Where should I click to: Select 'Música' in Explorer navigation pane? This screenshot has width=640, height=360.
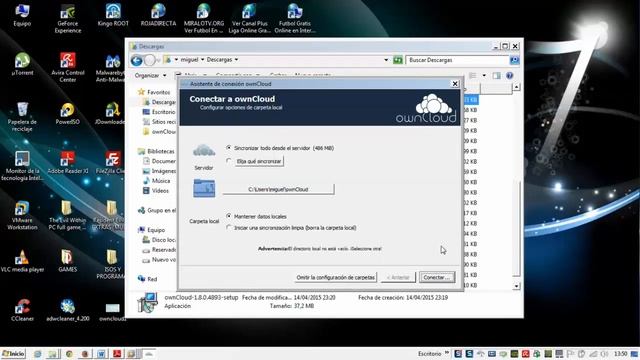(x=161, y=180)
